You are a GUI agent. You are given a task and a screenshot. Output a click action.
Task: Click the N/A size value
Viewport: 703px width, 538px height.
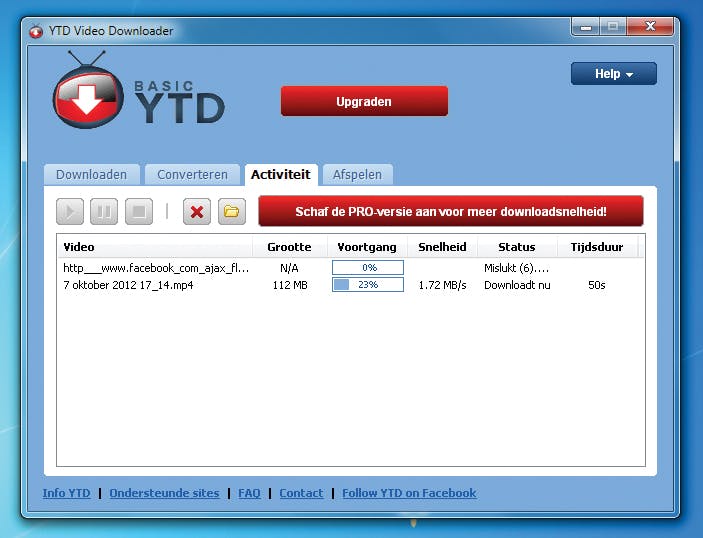click(289, 268)
